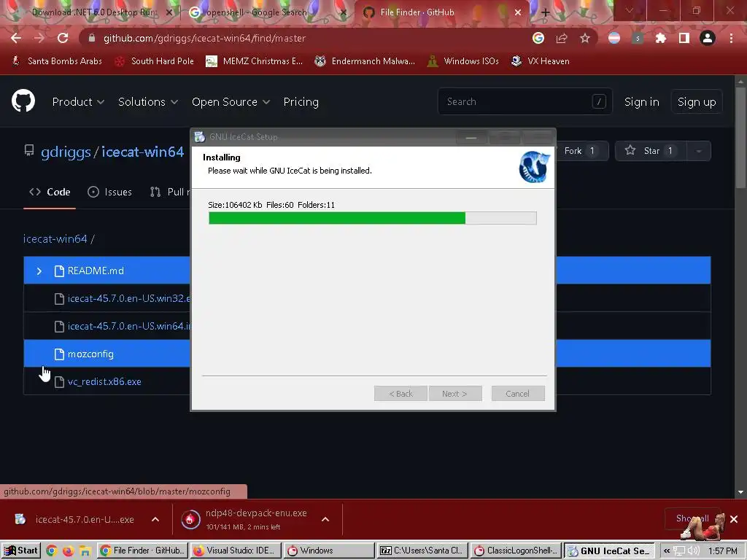Click the volume icon in system tray
Screen dimensions: 747x560
coord(694,551)
